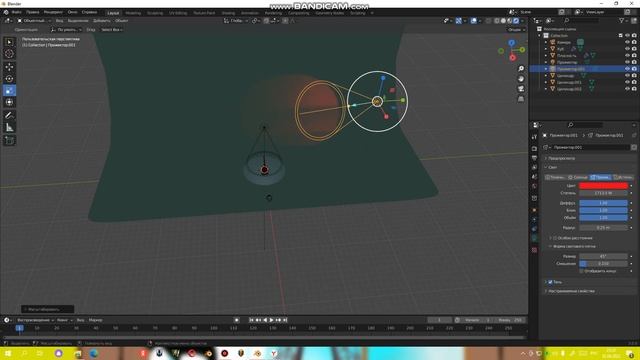Switch to the UV Editing workspace tab

pyautogui.click(x=178, y=13)
